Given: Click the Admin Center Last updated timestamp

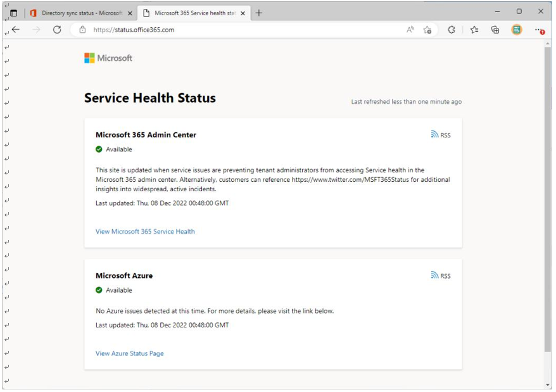Looking at the screenshot, I should [162, 203].
